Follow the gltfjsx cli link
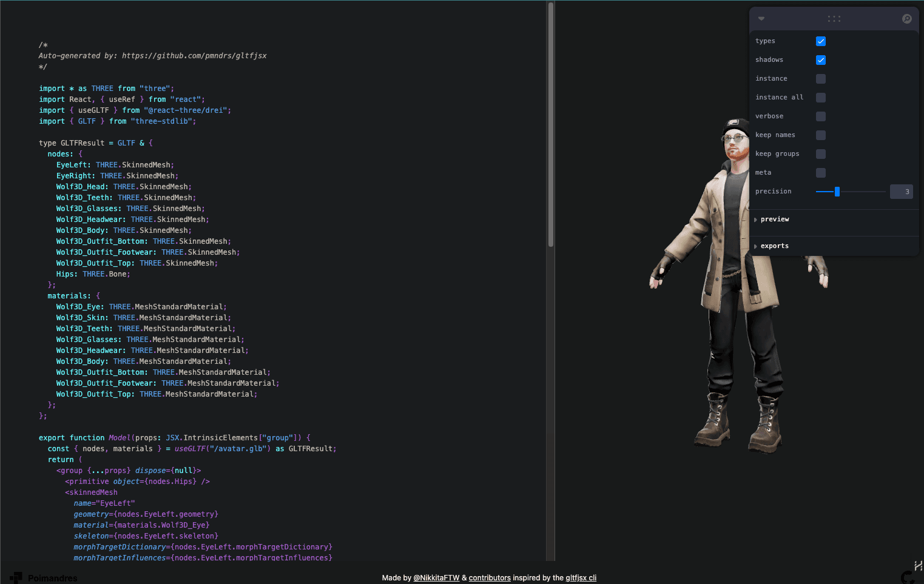The width and height of the screenshot is (924, 584). coord(581,577)
